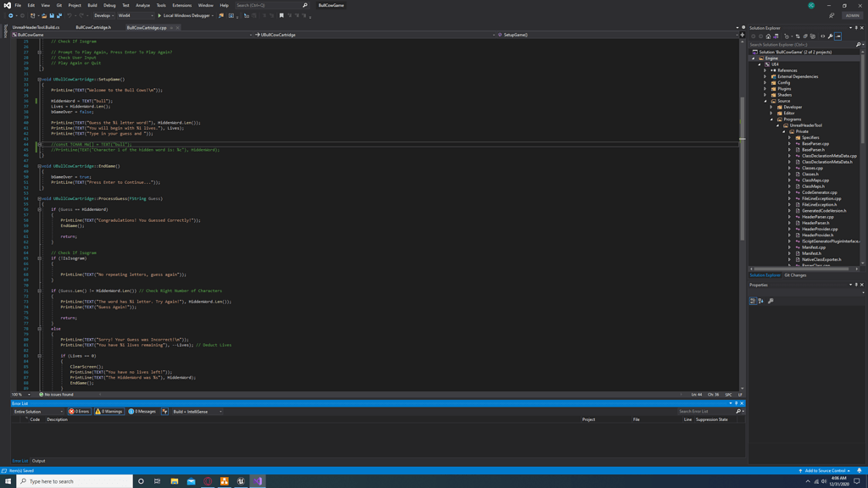Viewport: 868px width, 488px height.
Task: Click the Home icon in Solution Explorer
Action: coord(768,36)
